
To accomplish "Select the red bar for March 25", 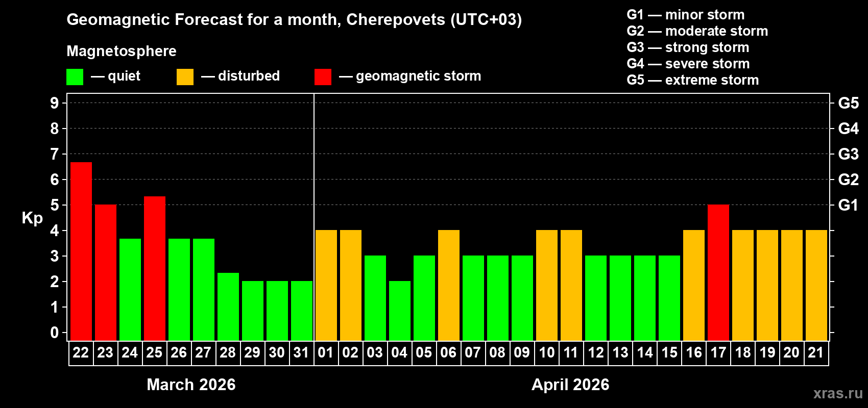I will click(x=155, y=268).
